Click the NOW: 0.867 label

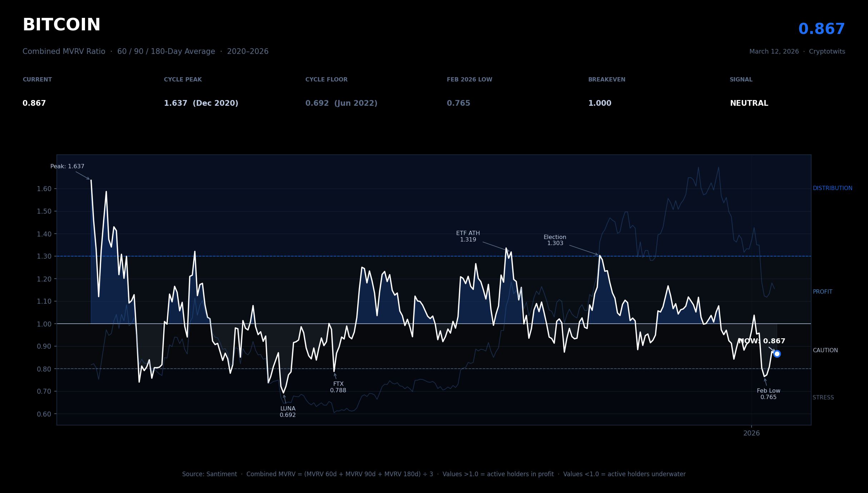762,341
